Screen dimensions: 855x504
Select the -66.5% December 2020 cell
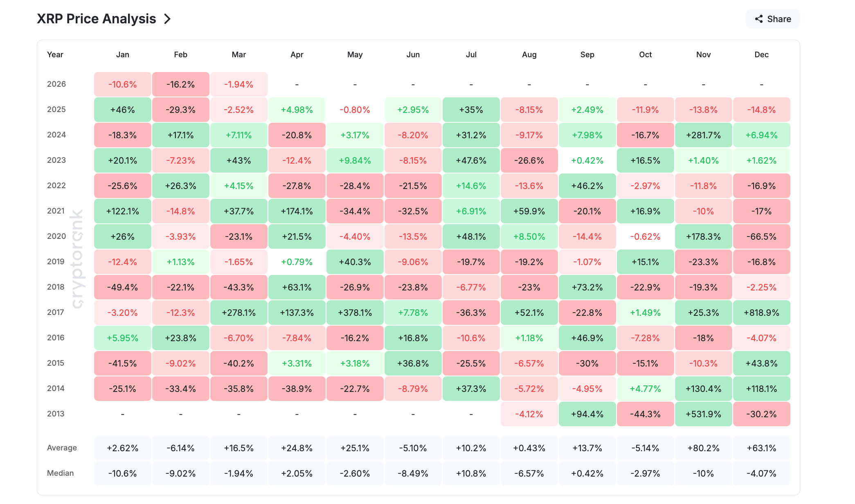click(x=761, y=236)
